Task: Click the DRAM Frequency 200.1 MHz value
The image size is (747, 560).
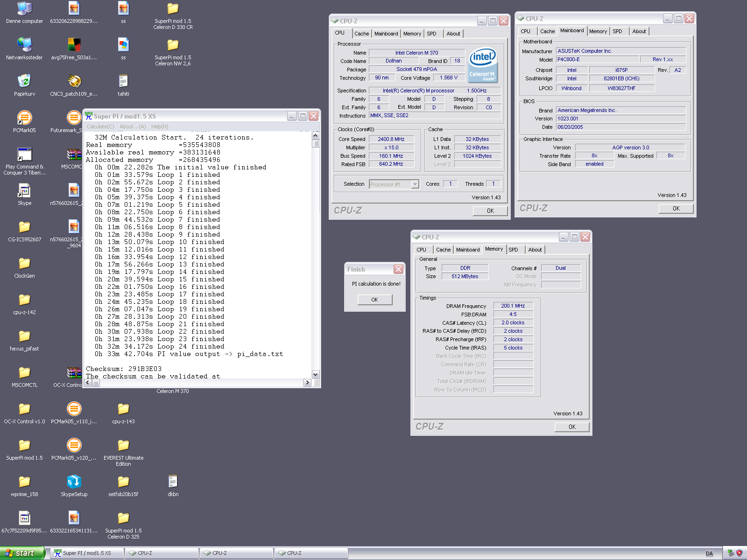Action: (x=513, y=306)
